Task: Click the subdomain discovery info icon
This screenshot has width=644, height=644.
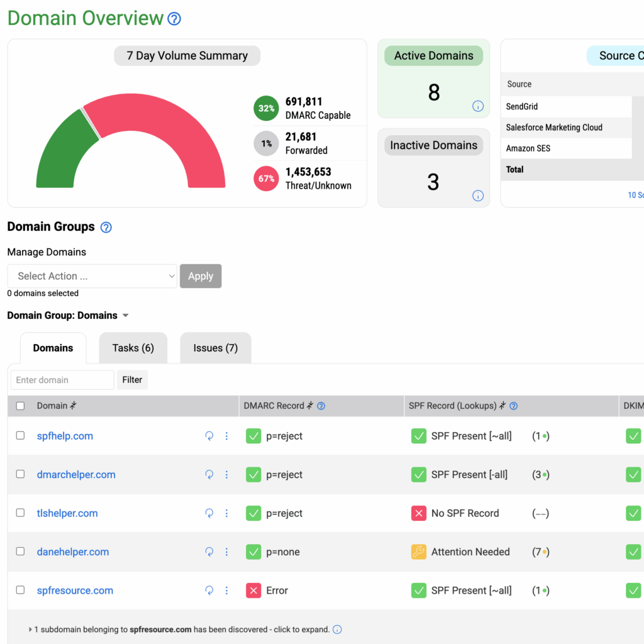Action: pos(337,629)
